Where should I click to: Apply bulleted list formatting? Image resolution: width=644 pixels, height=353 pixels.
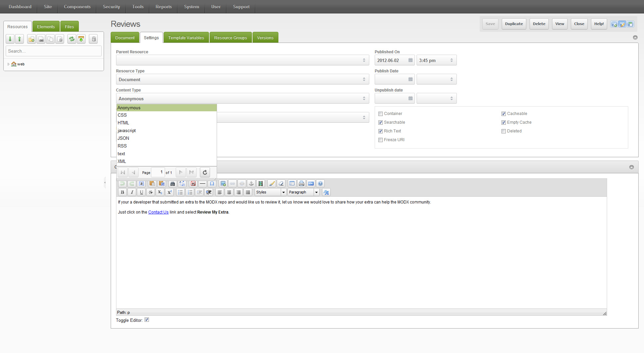click(180, 192)
